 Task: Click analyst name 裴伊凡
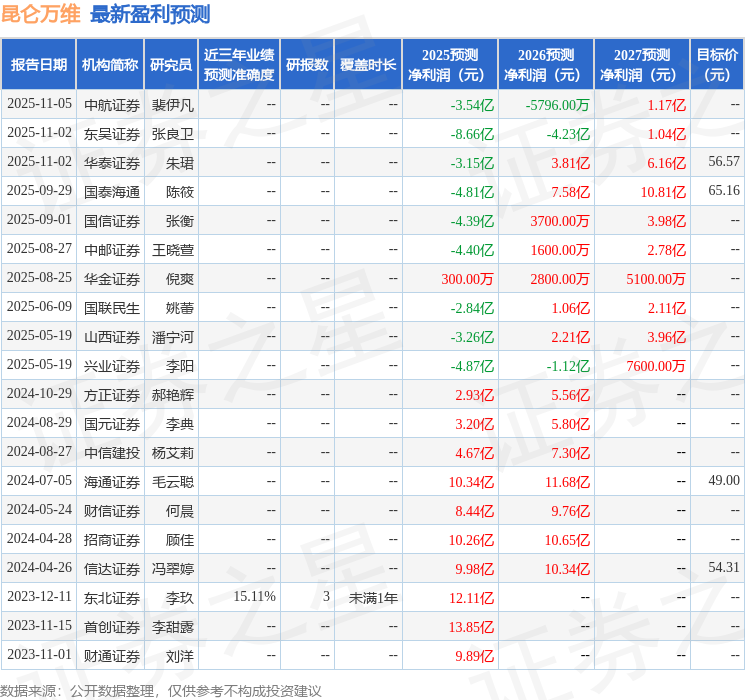172,104
